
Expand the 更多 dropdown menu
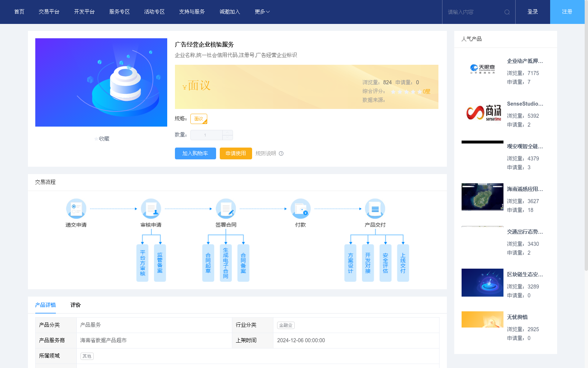[262, 12]
